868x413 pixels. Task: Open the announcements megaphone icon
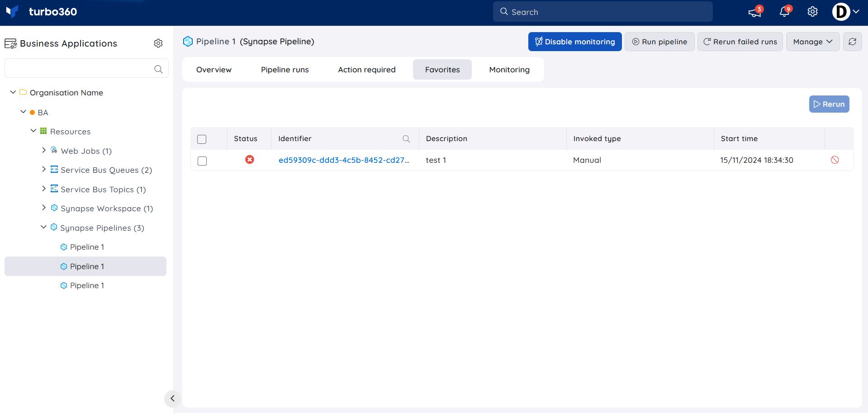tap(754, 12)
